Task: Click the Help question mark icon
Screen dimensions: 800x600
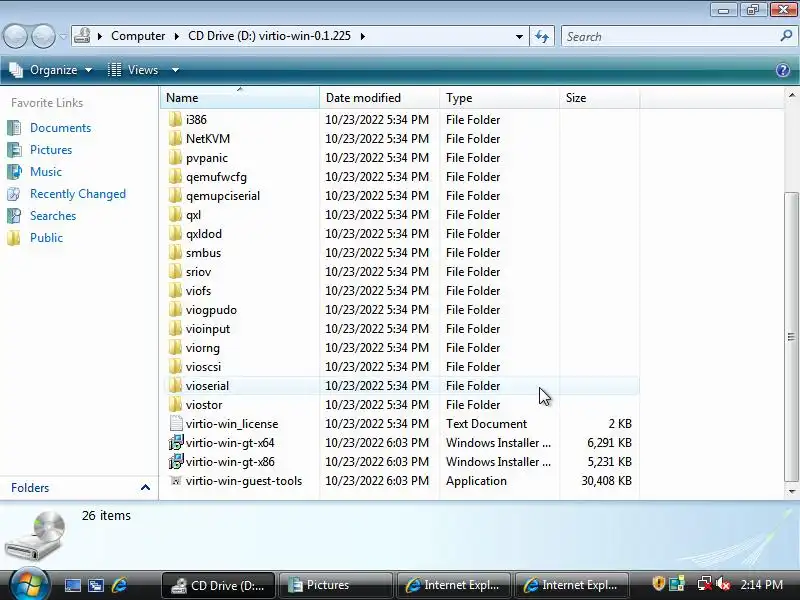Action: click(x=783, y=70)
